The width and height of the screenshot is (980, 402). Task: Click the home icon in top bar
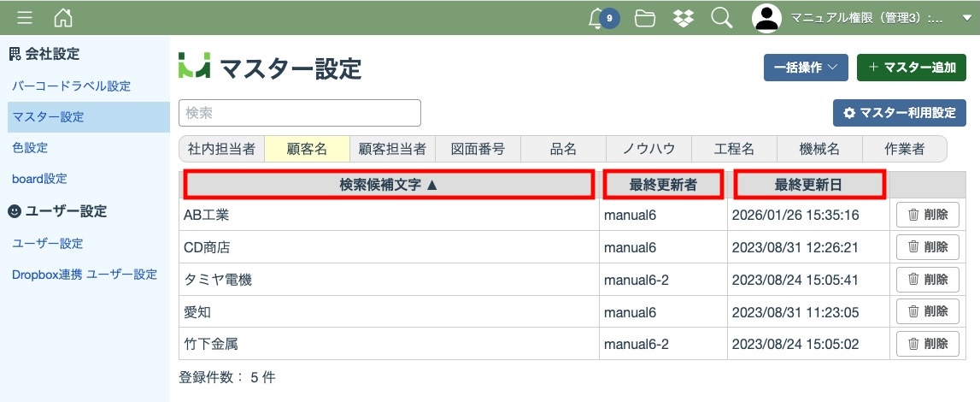pos(63,18)
